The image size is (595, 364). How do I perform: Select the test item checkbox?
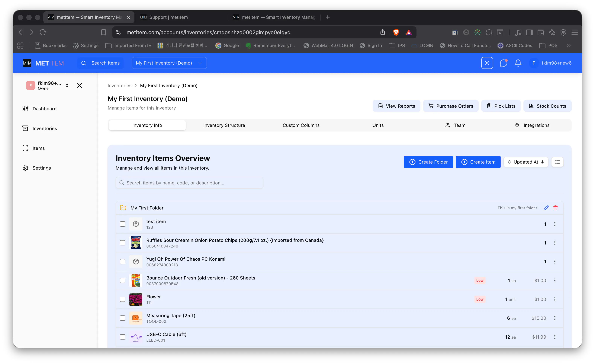(123, 224)
